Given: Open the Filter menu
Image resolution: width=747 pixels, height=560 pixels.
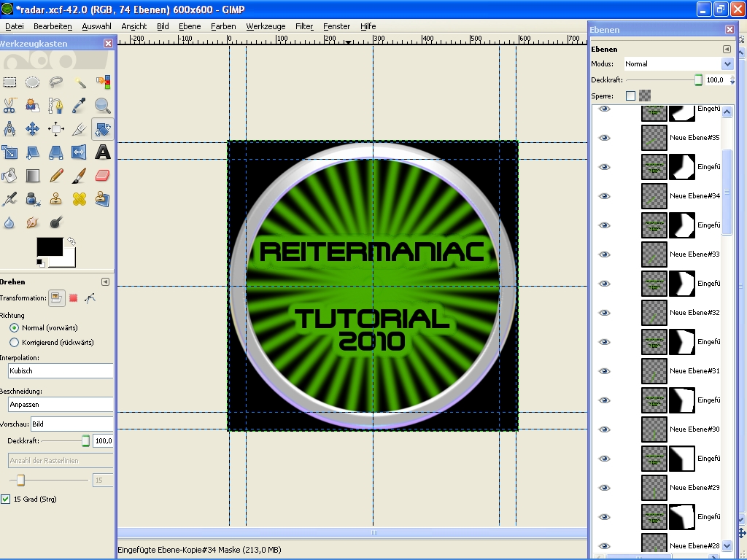Looking at the screenshot, I should tap(304, 26).
